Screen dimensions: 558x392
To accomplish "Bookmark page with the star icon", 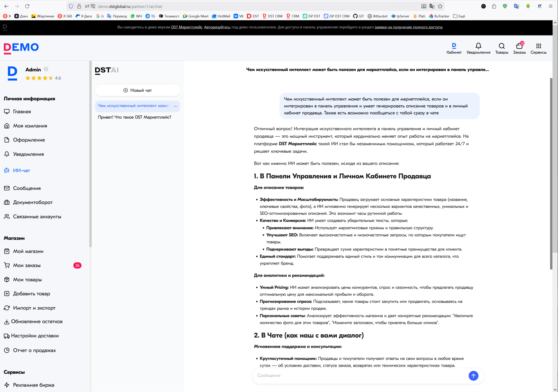I will tap(440, 6).
